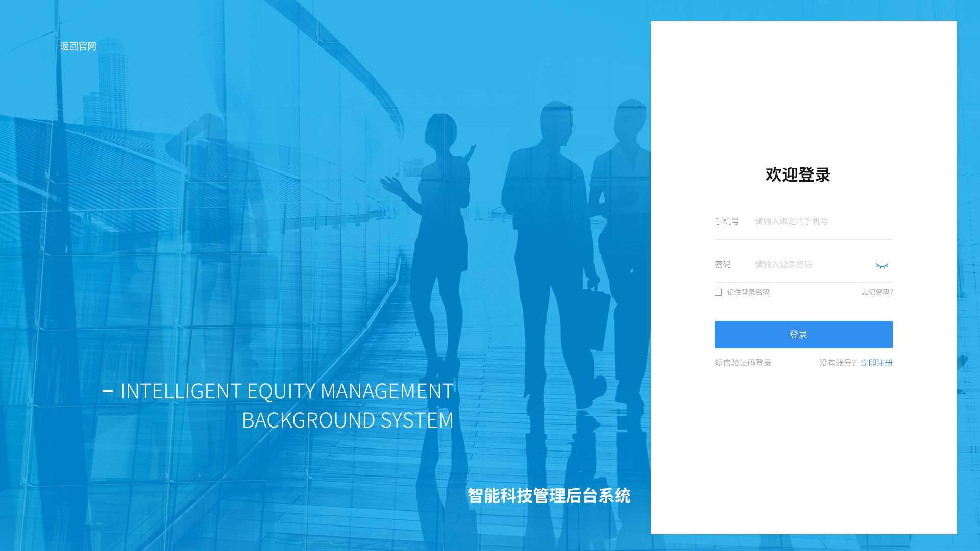Screen dimensions: 980x551
Task: Click 返回官网 to return to official site
Action: [x=78, y=46]
